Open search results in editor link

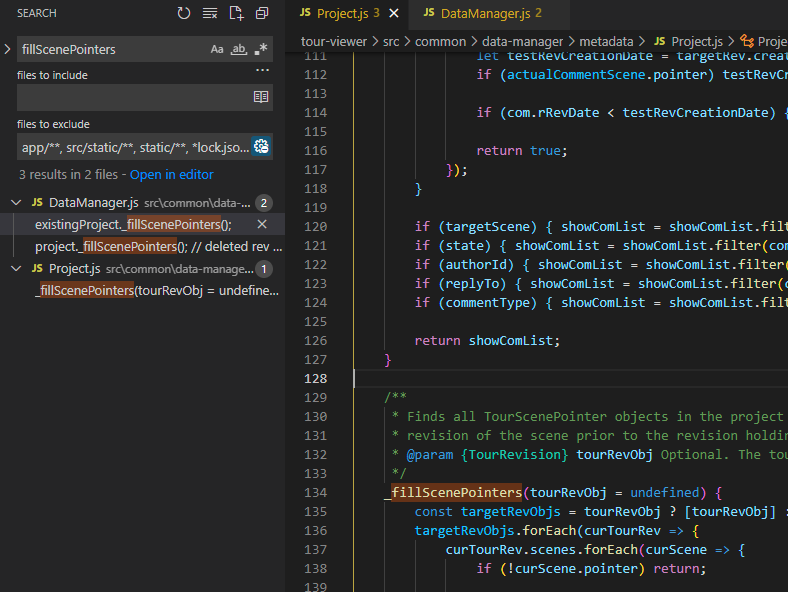pyautogui.click(x=171, y=174)
